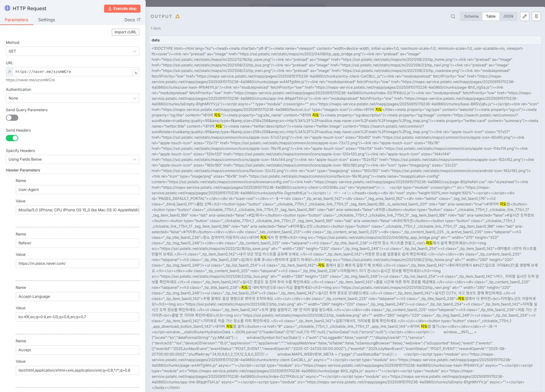Click the Import cURL button
This screenshot has height=392, width=545.
125,32
